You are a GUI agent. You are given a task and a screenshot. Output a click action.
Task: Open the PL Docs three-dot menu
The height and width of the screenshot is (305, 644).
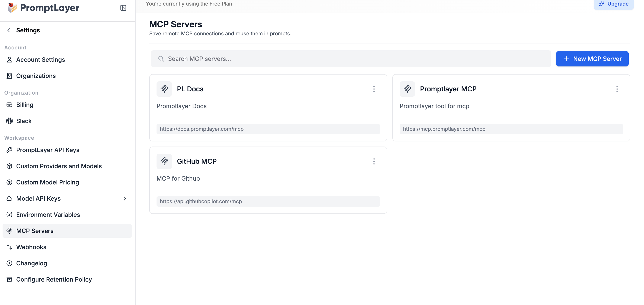coord(374,89)
